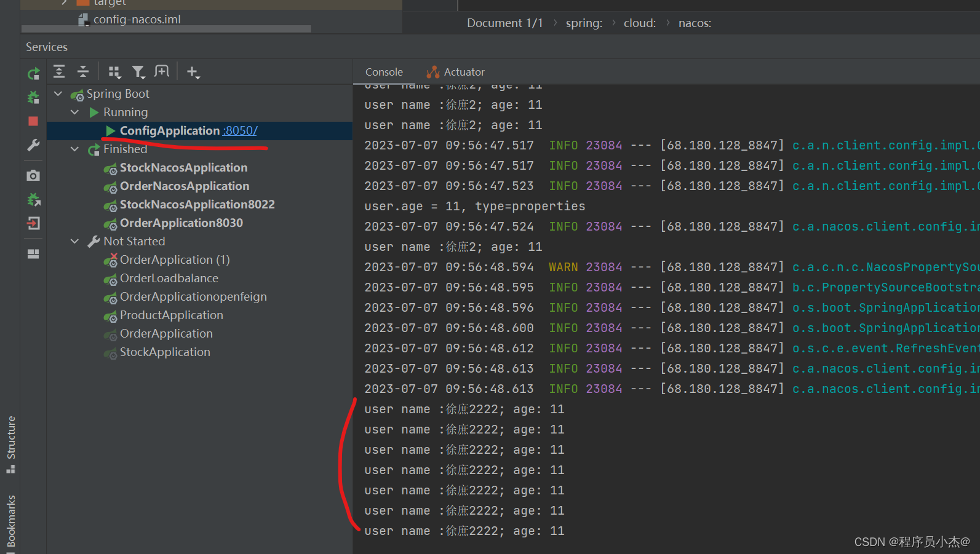Screen dimensions: 980x554
Task: Click the cloud: breadcrumb segment
Action: (640, 23)
